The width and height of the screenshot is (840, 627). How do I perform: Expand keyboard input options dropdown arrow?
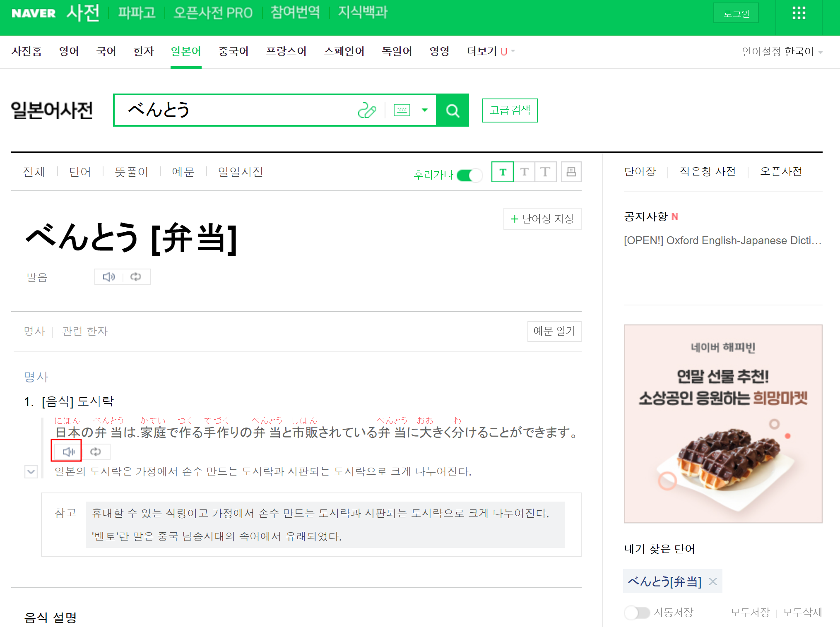(424, 110)
